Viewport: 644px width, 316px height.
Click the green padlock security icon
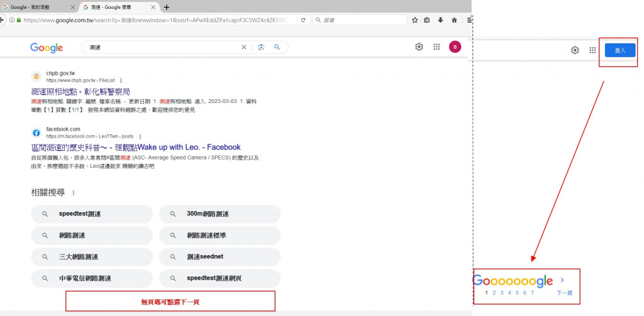[18, 19]
